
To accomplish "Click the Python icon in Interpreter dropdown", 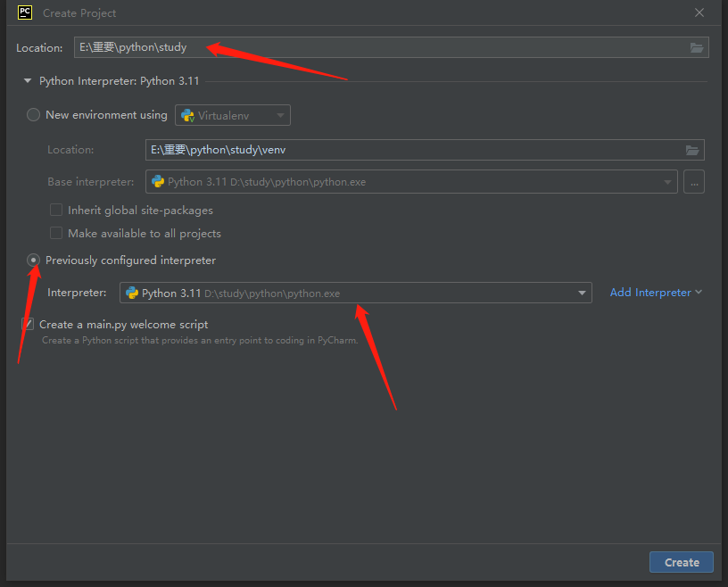I will pos(132,293).
